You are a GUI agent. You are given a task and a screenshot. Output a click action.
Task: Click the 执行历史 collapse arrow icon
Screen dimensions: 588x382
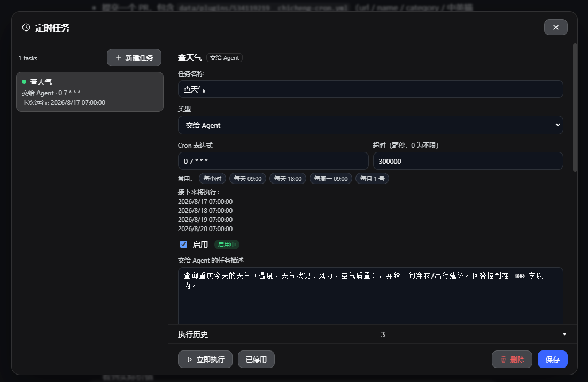[564, 334]
